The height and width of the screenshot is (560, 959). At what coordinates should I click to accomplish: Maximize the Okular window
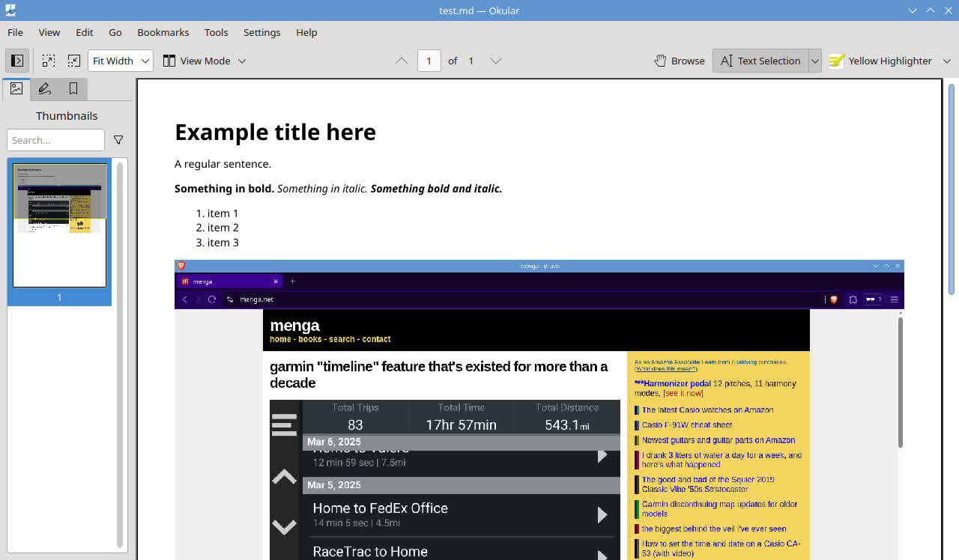coord(931,10)
